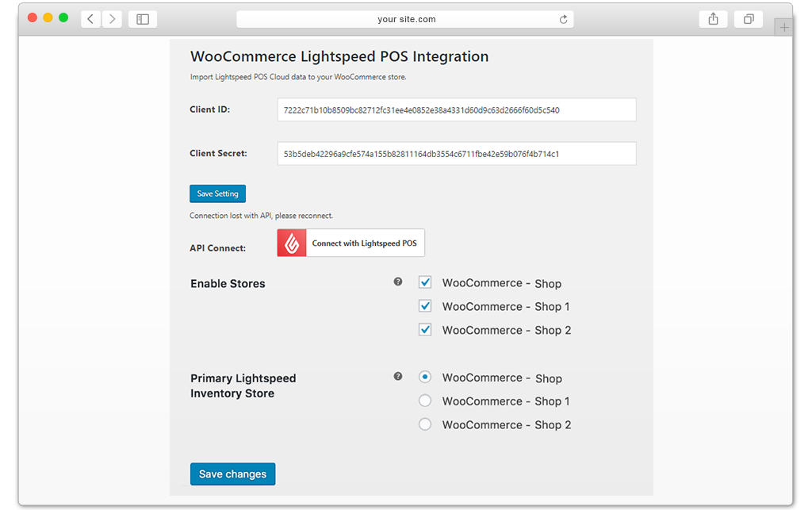Click into the Client ID field
The width and height of the screenshot is (812, 510).
tap(457, 109)
